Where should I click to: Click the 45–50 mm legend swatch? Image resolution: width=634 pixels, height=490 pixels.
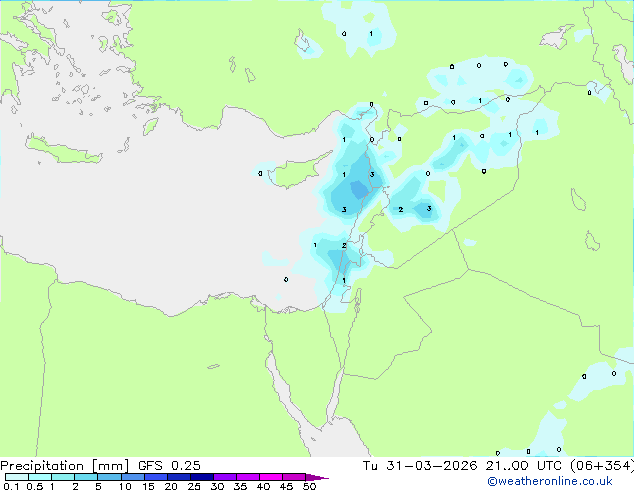tap(294, 477)
